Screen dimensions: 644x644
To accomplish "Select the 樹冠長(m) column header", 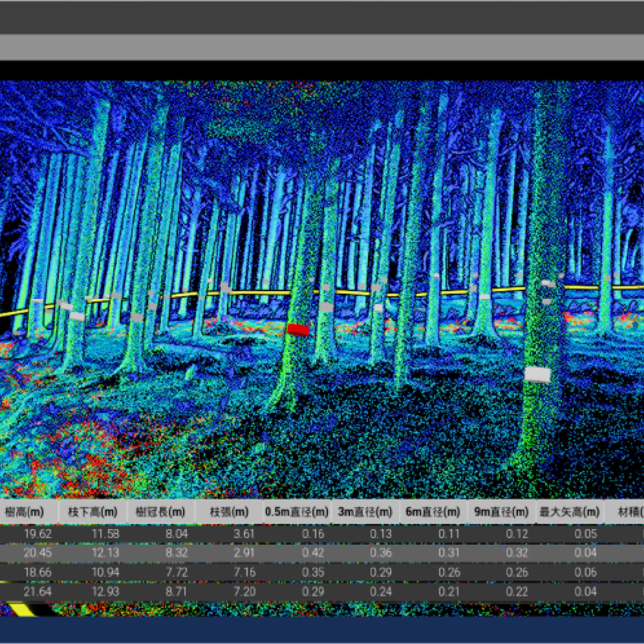I will (160, 512).
